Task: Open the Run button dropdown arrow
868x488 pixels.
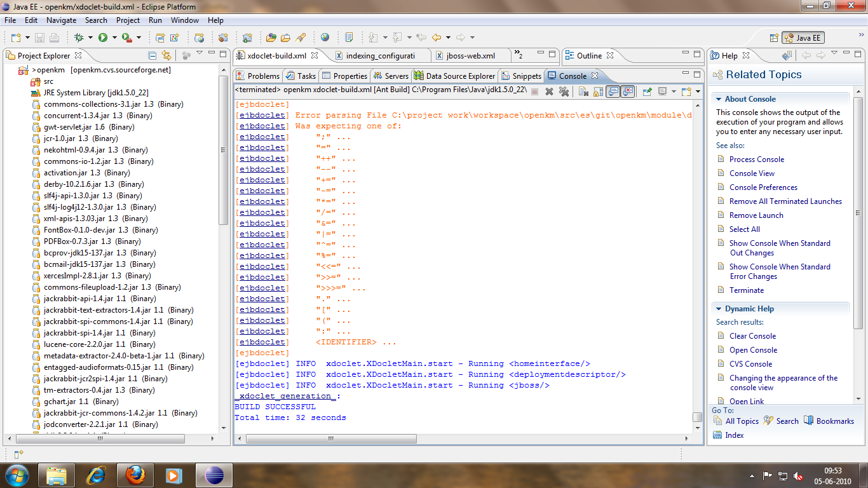Action: (114, 37)
